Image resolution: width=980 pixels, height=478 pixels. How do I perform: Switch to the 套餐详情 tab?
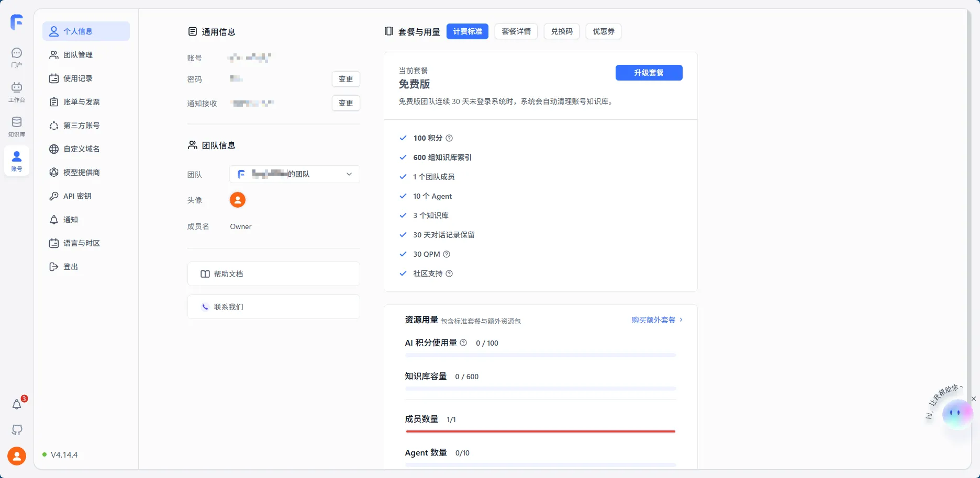[x=516, y=31]
